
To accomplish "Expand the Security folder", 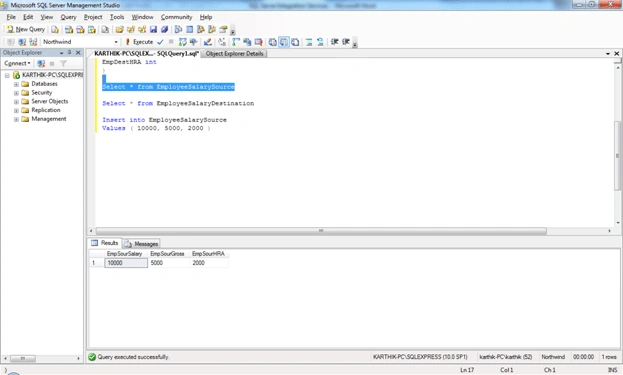I will (16, 93).
